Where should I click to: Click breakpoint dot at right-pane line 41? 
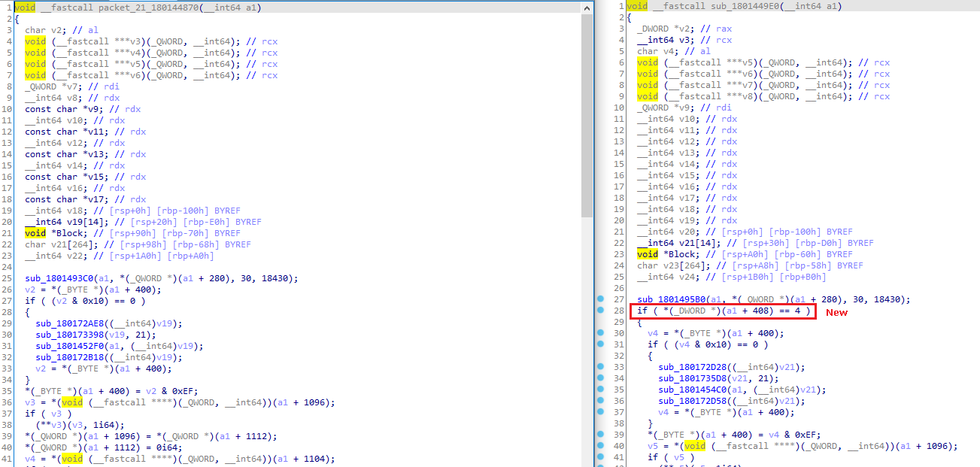pyautogui.click(x=600, y=457)
